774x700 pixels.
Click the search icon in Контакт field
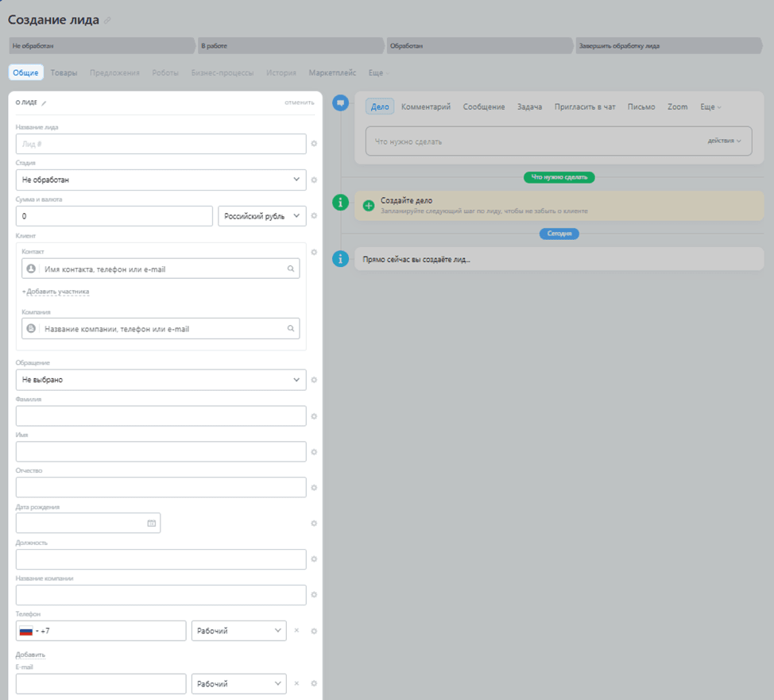[x=291, y=269]
